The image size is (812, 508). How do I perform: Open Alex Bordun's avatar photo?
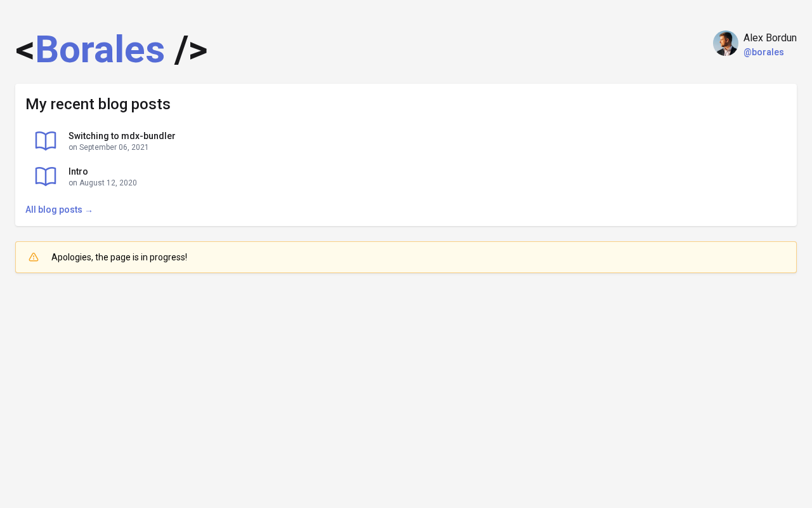725,43
